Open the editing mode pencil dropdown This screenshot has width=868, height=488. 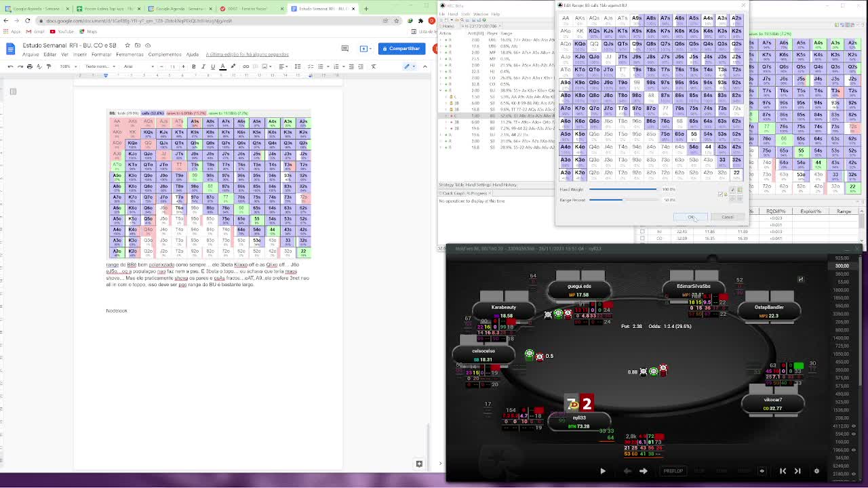click(x=410, y=66)
